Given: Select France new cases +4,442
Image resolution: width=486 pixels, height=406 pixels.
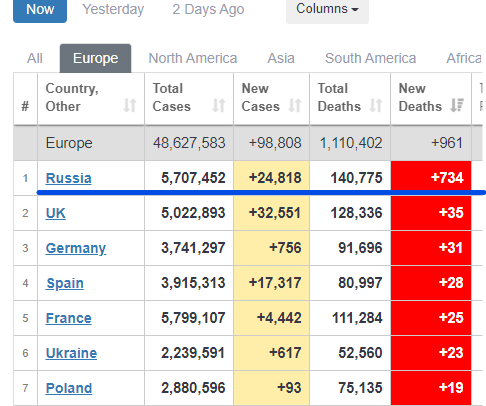Looking at the screenshot, I should 279,318.
